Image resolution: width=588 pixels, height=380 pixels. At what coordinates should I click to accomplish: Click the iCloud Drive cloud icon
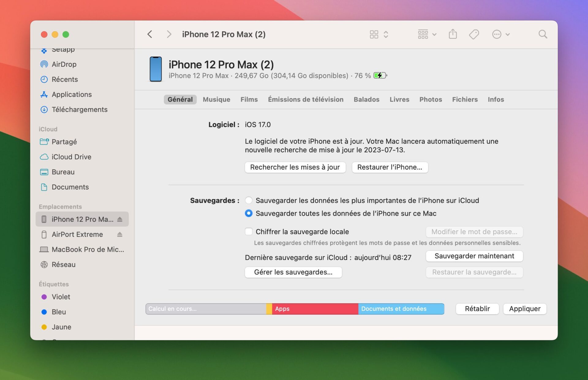(x=44, y=157)
